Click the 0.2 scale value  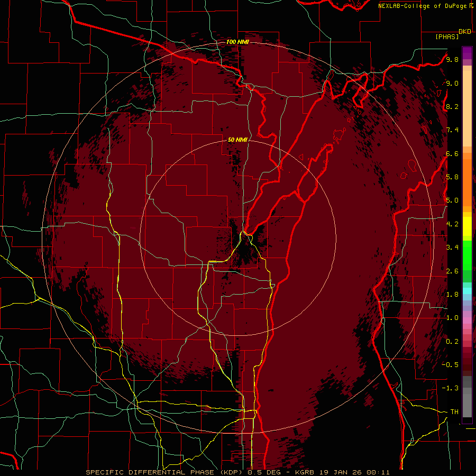[452, 342]
